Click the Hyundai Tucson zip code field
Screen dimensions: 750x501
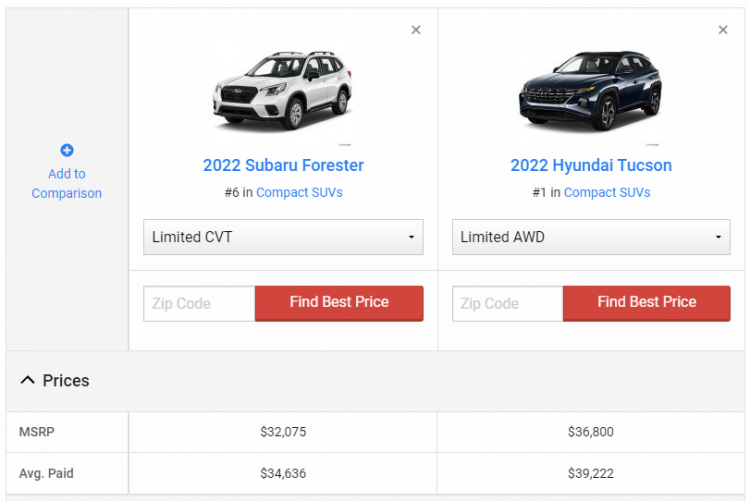(x=508, y=303)
